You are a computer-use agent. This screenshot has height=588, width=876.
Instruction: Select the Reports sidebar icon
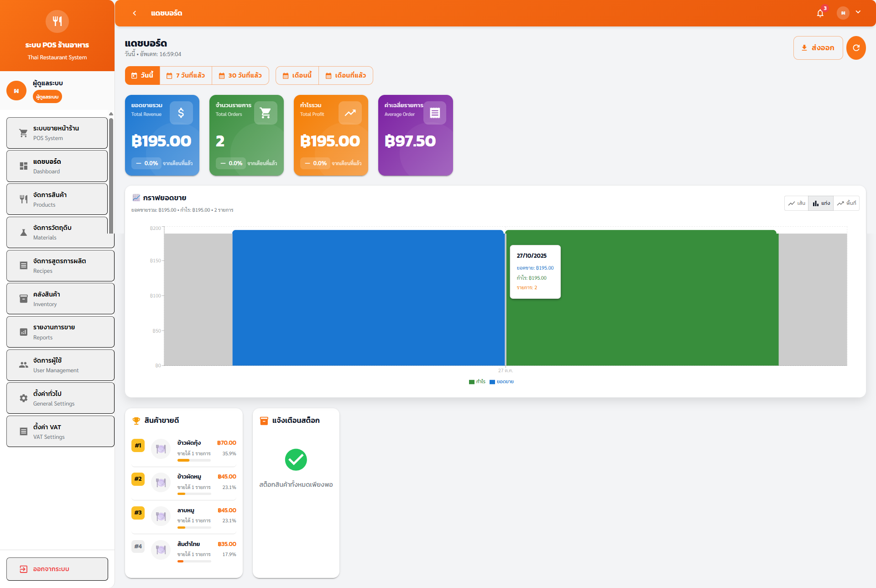click(24, 332)
